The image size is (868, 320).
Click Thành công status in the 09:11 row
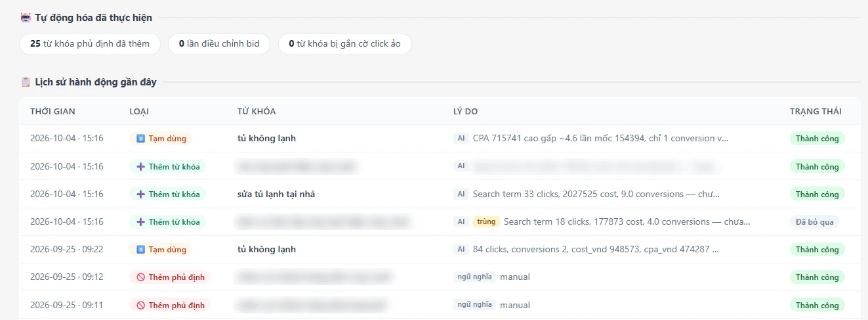tap(817, 305)
